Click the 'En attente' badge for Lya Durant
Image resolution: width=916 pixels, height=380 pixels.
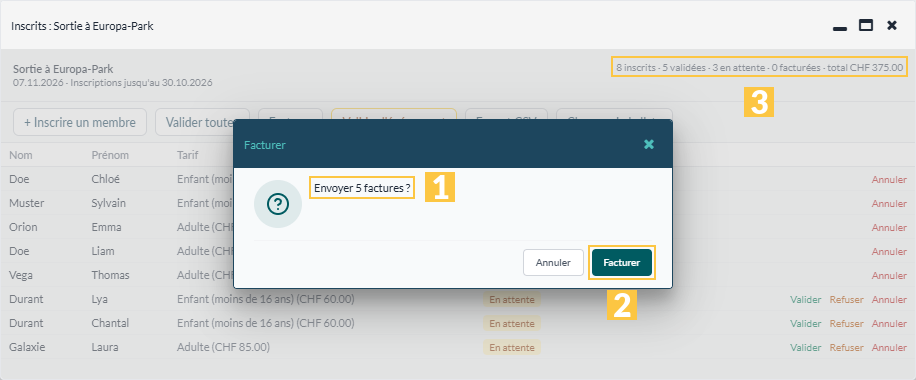pos(512,299)
